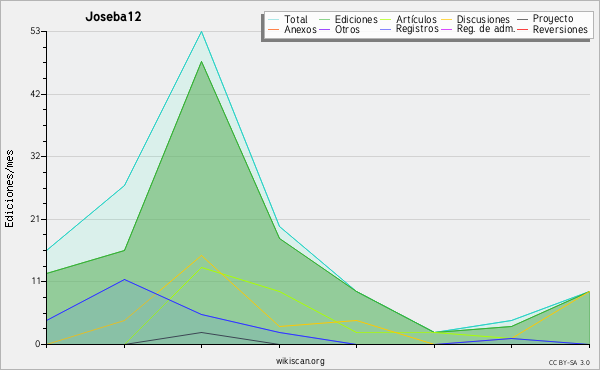
Task: Click the Registros legend label
Action: pyautogui.click(x=417, y=29)
